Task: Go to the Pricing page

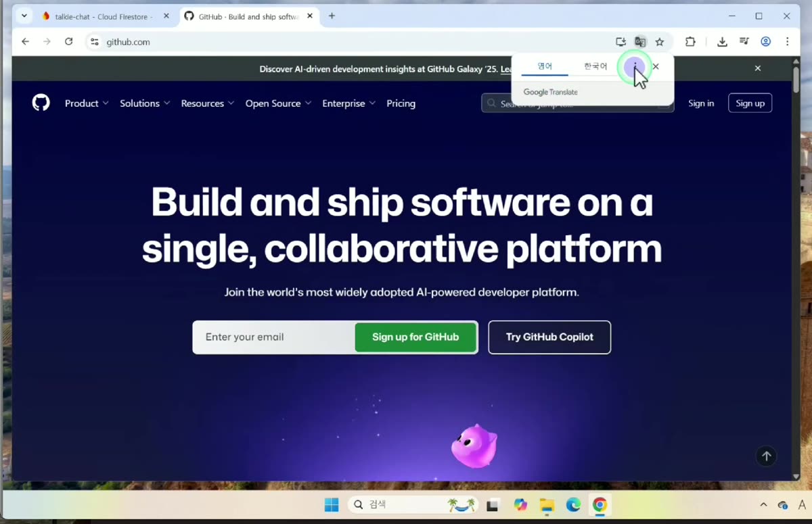Action: click(x=401, y=103)
